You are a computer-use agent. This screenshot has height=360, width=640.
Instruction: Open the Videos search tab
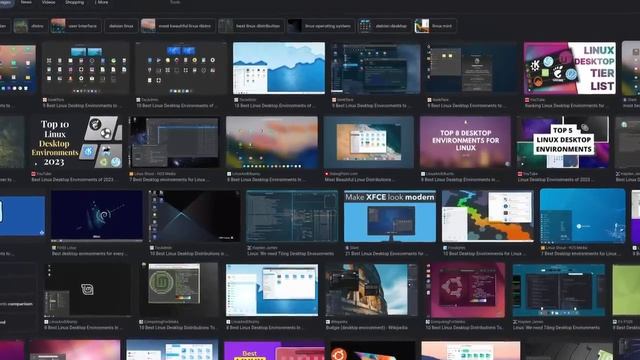(x=48, y=2)
